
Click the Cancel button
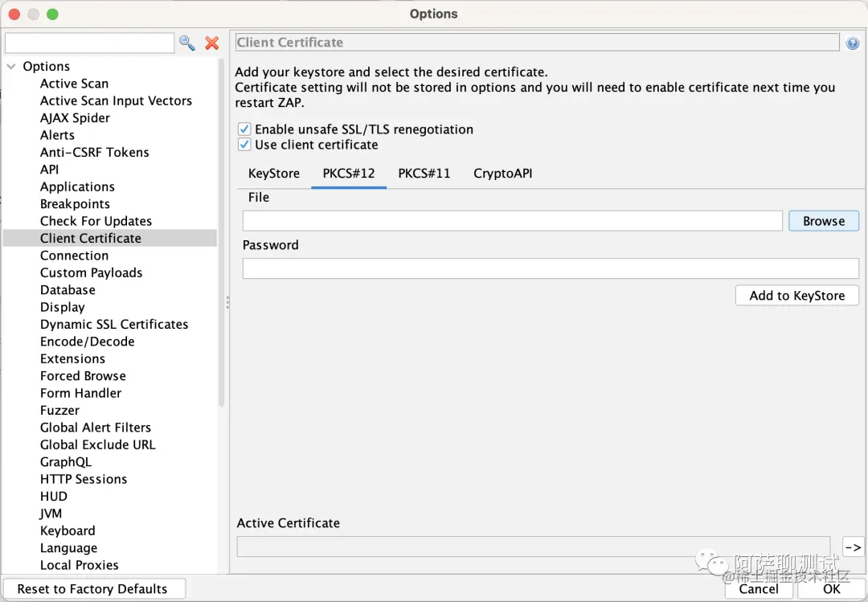759,588
